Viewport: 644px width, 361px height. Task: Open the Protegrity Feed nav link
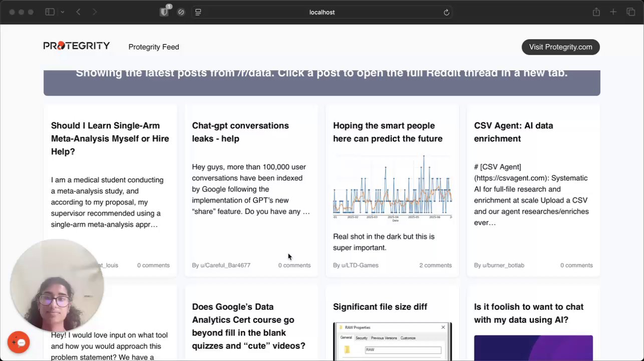[154, 47]
